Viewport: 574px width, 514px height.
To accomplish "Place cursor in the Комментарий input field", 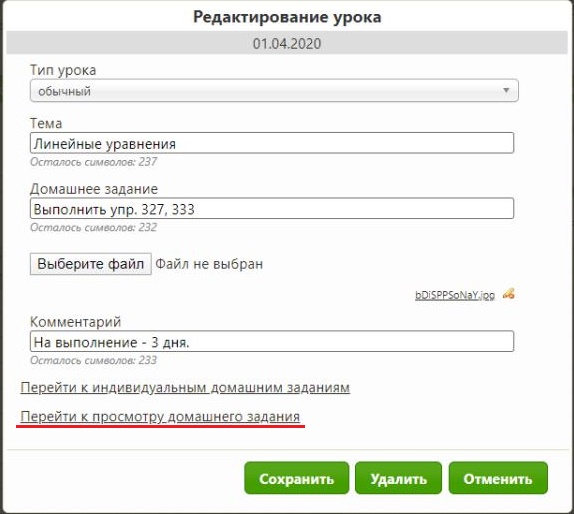I will (272, 341).
